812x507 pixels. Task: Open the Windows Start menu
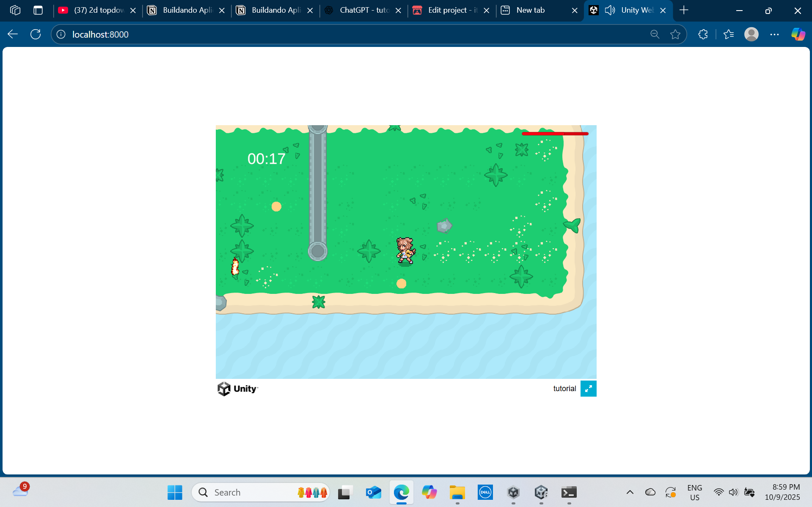175,492
